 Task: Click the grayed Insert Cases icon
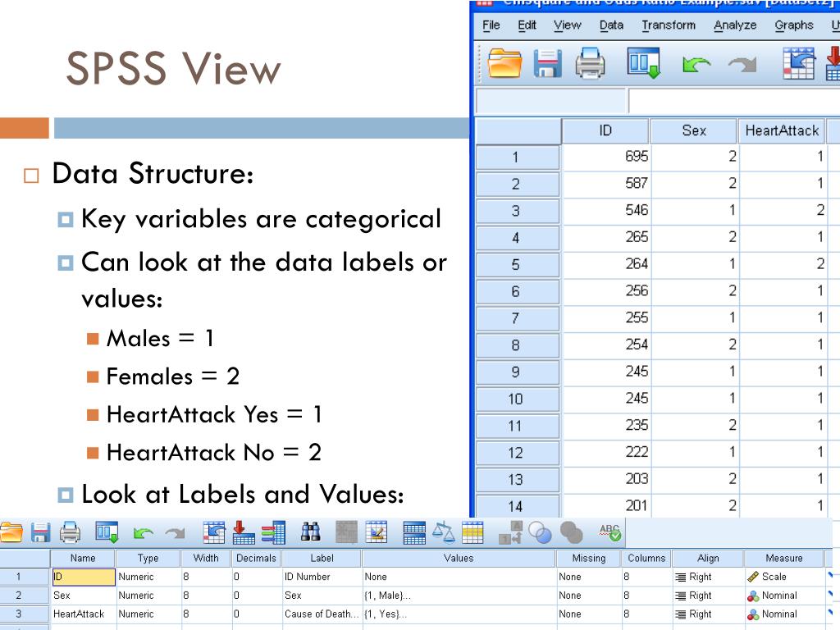tap(346, 532)
